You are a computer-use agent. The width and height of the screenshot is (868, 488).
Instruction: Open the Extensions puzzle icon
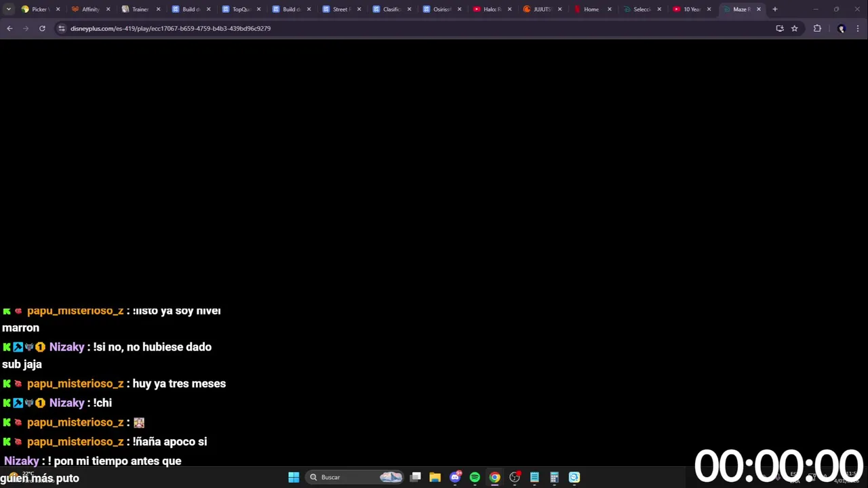817,28
